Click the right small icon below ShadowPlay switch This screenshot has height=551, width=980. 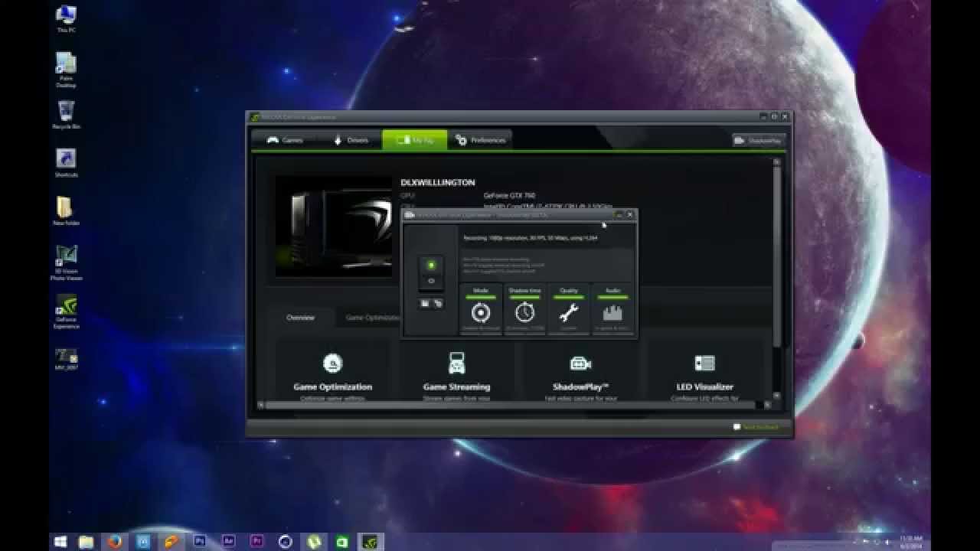tap(437, 304)
